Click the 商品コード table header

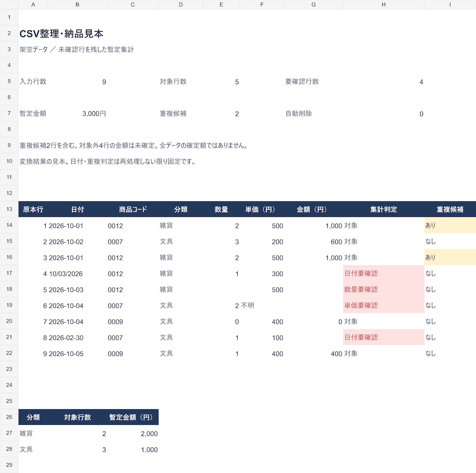click(x=133, y=209)
